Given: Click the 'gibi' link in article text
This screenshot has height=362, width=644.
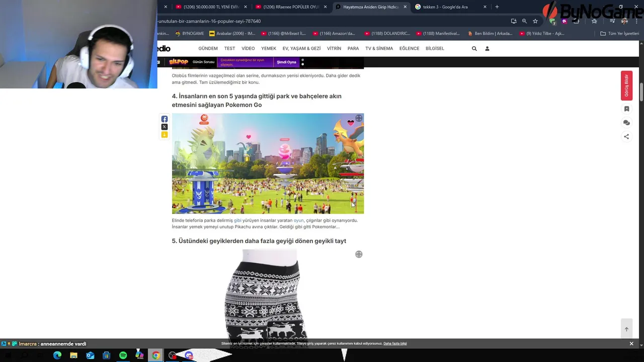Looking at the screenshot, I should [237, 220].
